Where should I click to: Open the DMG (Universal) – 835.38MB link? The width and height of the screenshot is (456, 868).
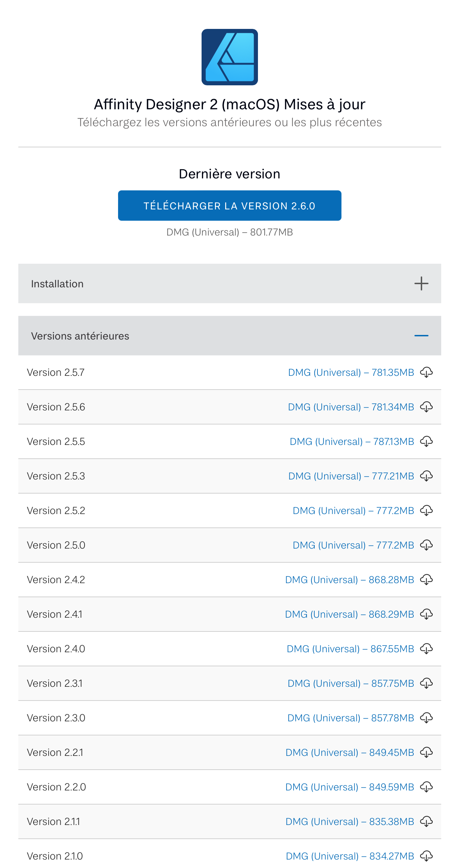pos(350,821)
